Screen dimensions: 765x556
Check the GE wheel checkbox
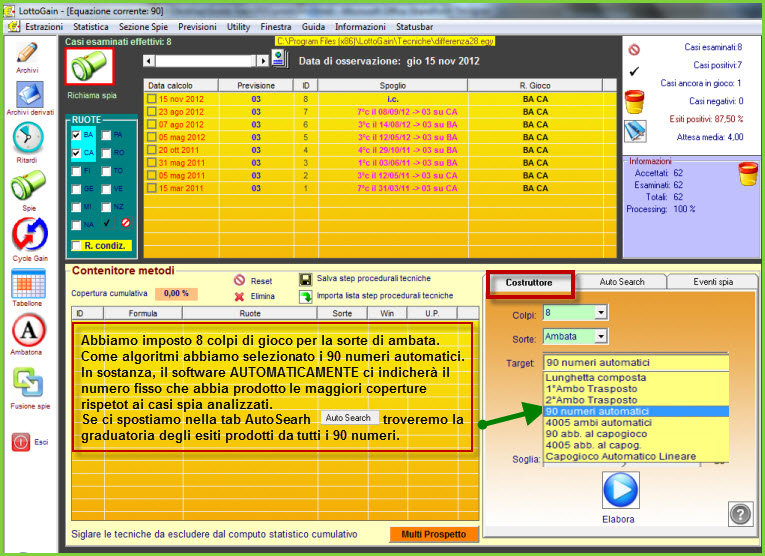click(76, 189)
